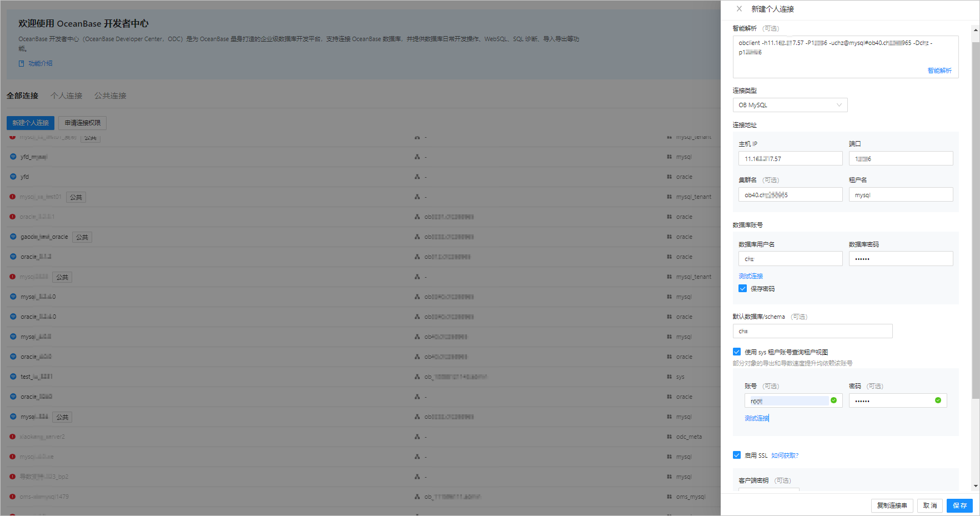Open the 如何获取? SSL help link
This screenshot has width=980, height=516.
[x=785, y=455]
